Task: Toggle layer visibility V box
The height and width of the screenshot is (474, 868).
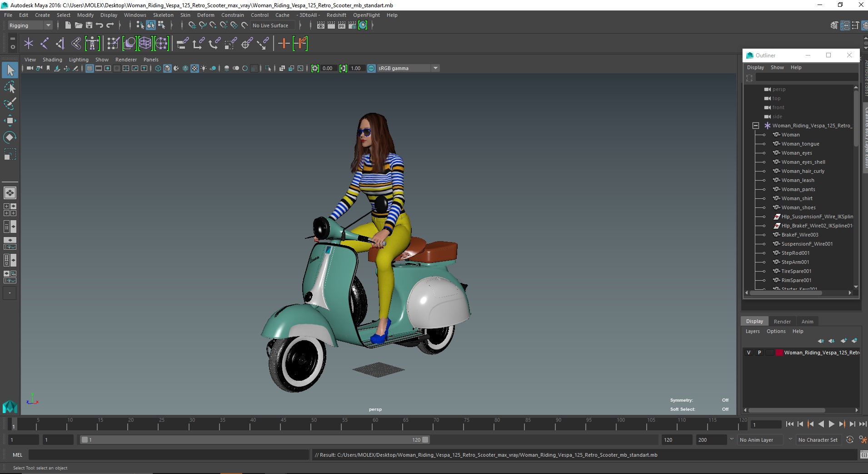Action: coord(749,353)
